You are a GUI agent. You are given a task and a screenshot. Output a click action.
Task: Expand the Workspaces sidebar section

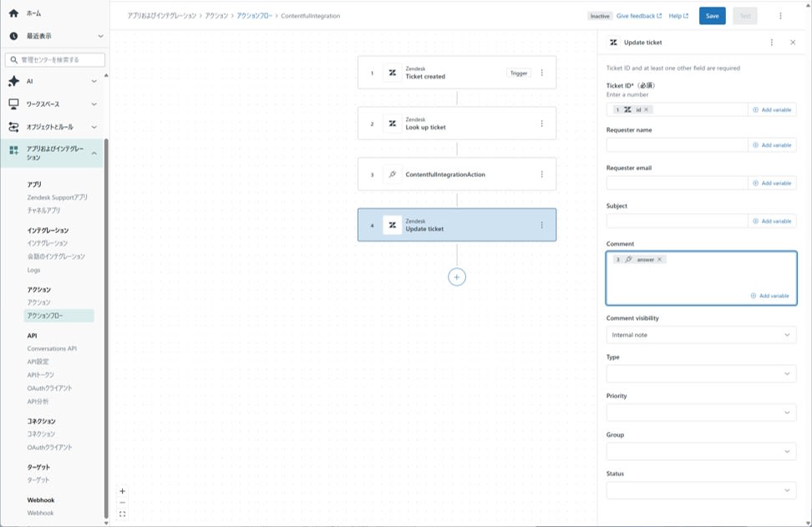pos(94,104)
